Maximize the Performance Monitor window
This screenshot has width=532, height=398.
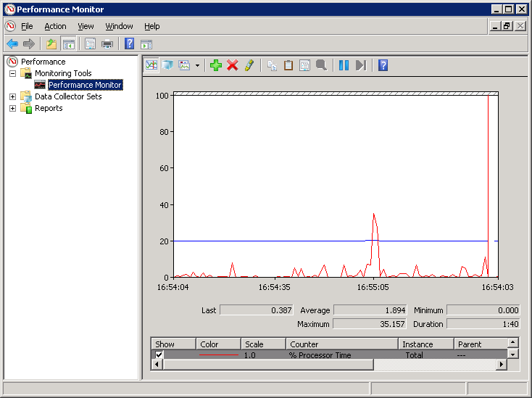point(508,9)
